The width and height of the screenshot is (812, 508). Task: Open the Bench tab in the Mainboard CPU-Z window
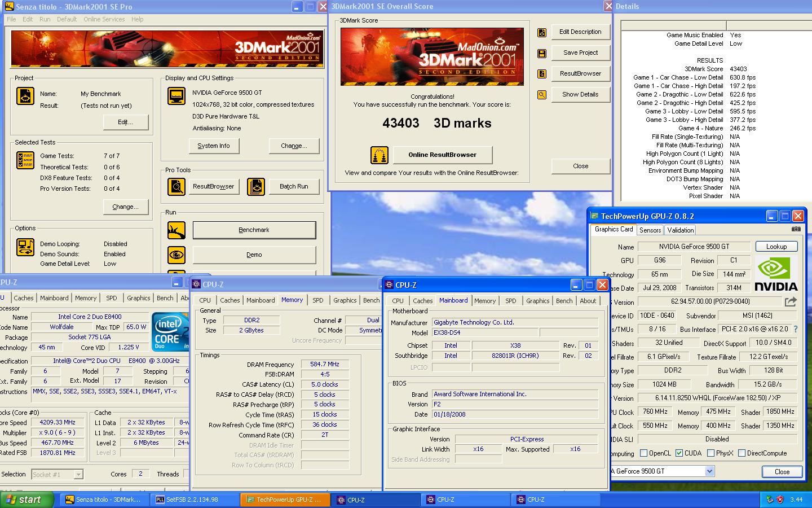coord(564,301)
